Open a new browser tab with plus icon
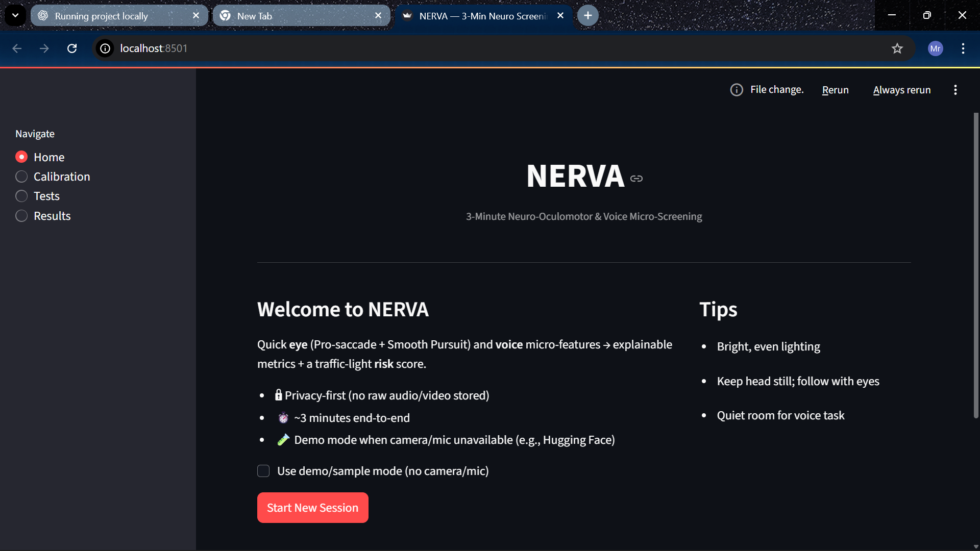 (588, 16)
